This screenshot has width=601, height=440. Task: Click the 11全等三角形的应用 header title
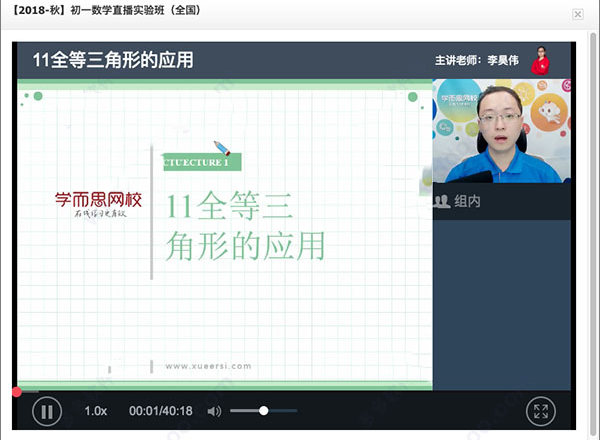(113, 60)
